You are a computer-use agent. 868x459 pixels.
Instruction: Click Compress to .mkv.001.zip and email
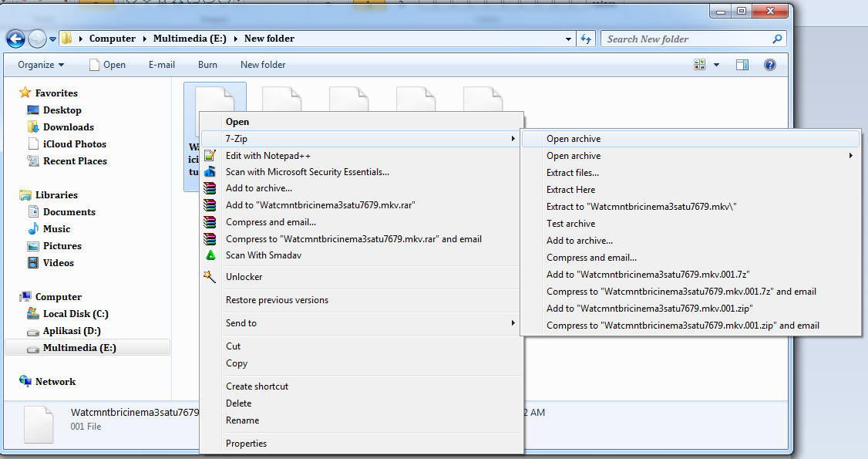point(691,326)
